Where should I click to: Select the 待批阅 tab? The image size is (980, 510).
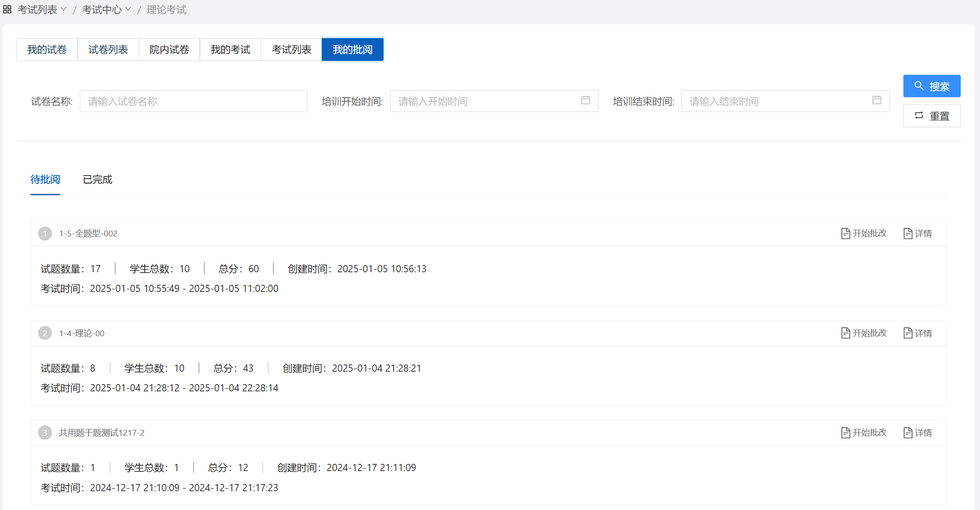[45, 180]
